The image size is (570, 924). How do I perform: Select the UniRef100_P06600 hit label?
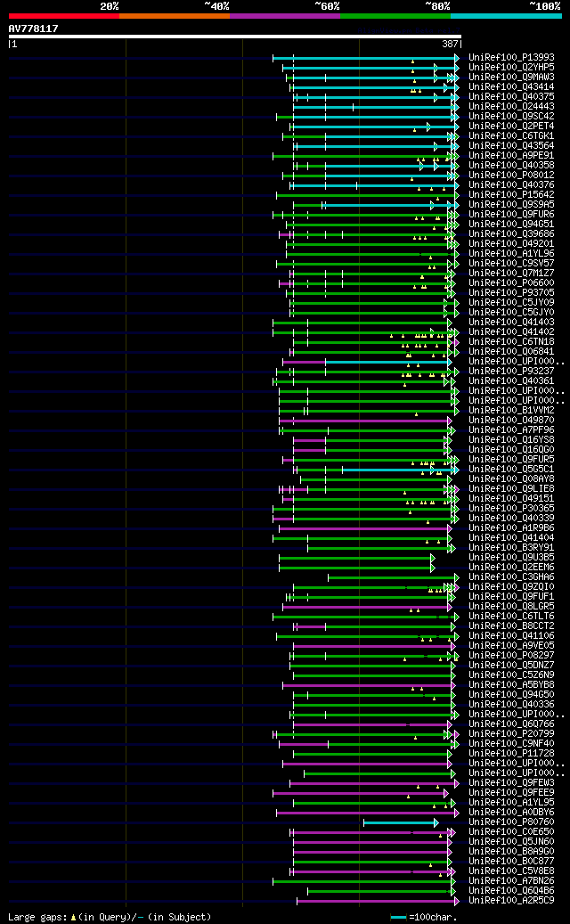tap(512, 282)
